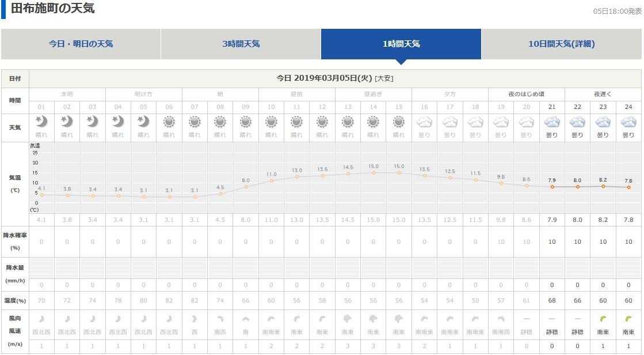This screenshot has width=644, height=355.
Task: Click the cloudy weather icon for hour 24
Action: (x=628, y=122)
